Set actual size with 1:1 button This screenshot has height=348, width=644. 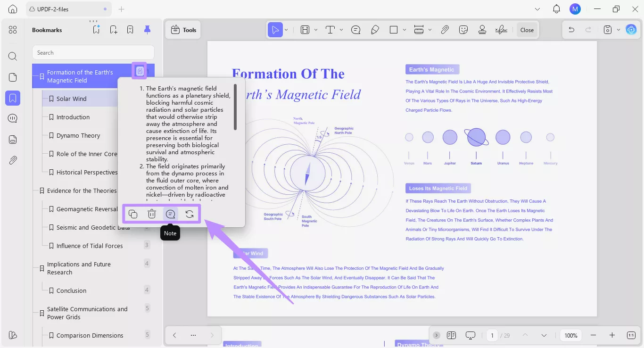click(631, 335)
